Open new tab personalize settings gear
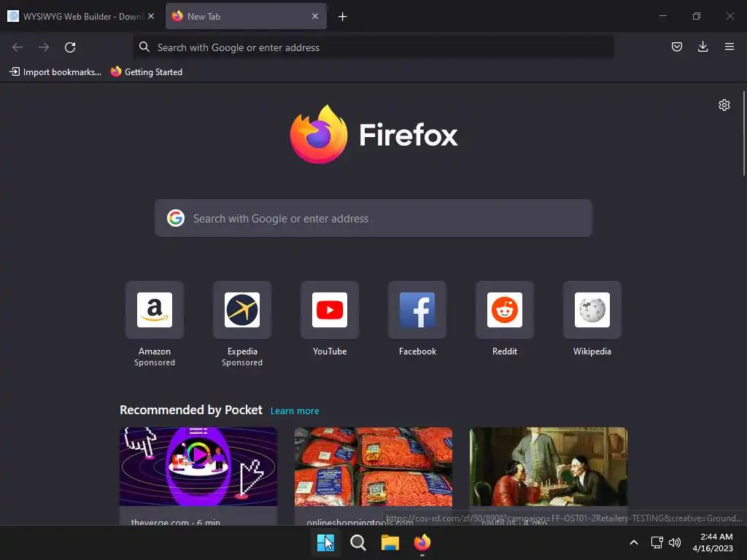747x560 pixels. point(724,105)
